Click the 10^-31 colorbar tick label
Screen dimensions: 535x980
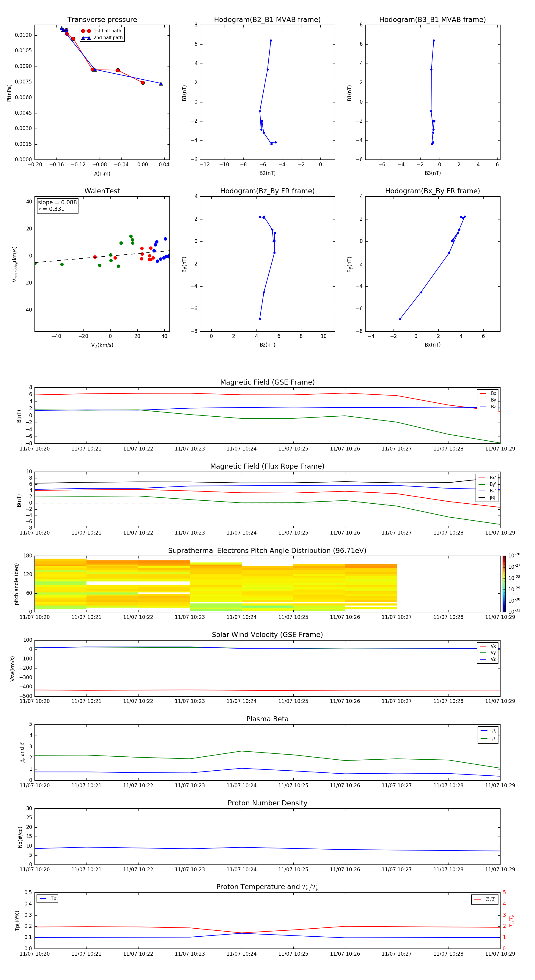pos(514,611)
